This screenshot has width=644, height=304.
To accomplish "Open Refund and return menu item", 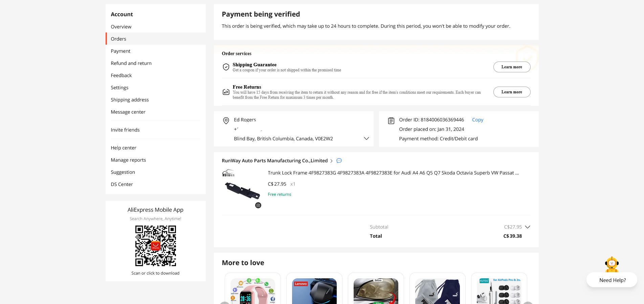I will [131, 63].
